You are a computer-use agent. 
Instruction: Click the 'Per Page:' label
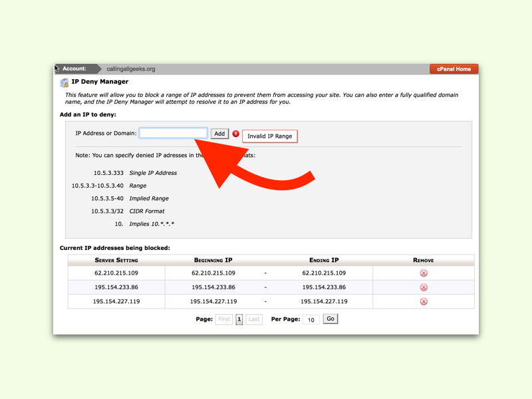click(x=286, y=319)
